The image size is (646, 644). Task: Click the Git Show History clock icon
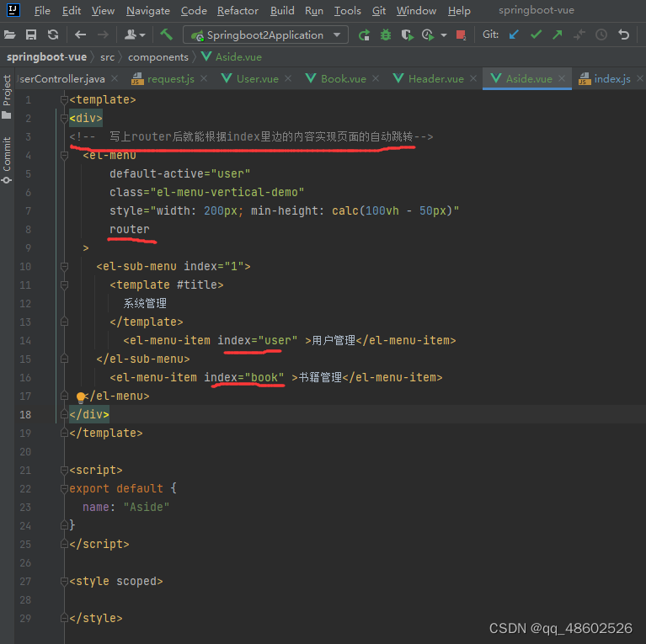point(601,35)
